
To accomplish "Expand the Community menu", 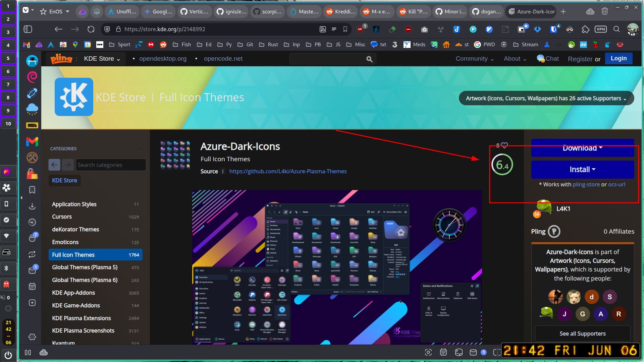I will 474,59.
